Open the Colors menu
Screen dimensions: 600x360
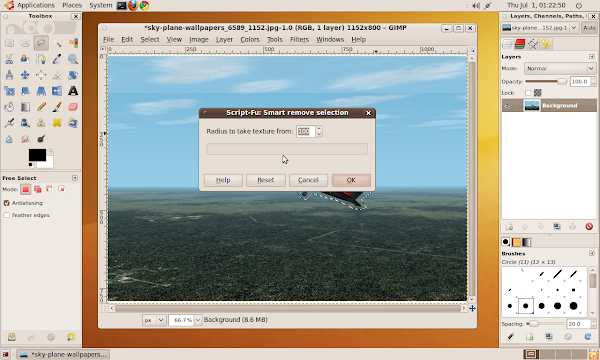pos(250,39)
